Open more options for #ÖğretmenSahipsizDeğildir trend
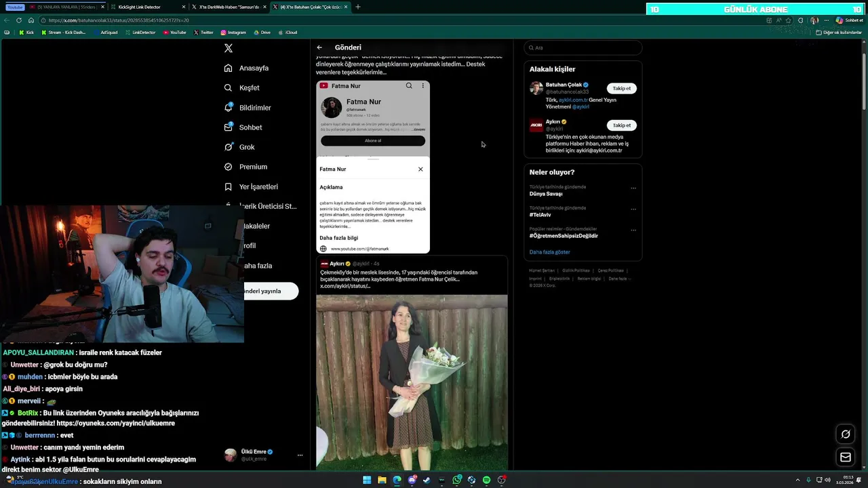The height and width of the screenshot is (488, 868). [x=633, y=230]
